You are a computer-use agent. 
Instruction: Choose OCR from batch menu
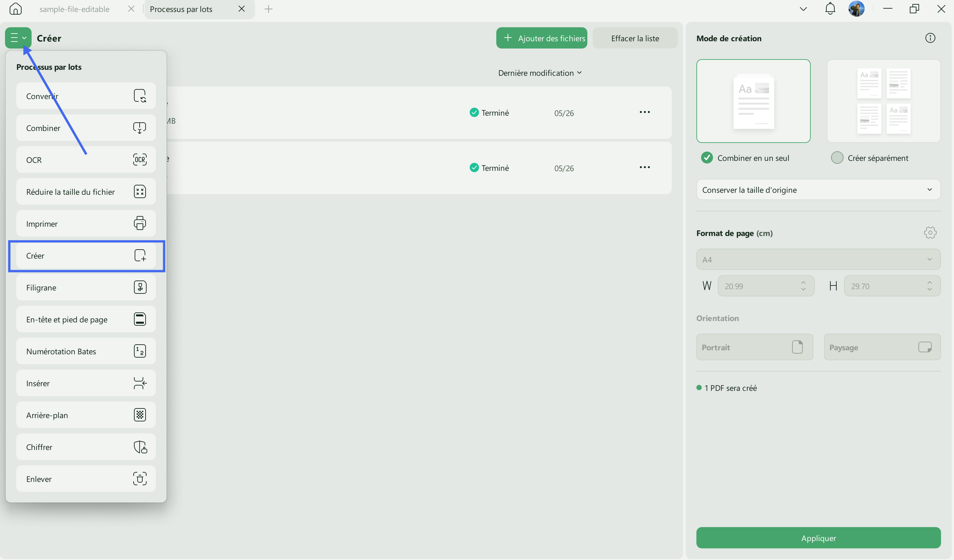click(x=86, y=160)
